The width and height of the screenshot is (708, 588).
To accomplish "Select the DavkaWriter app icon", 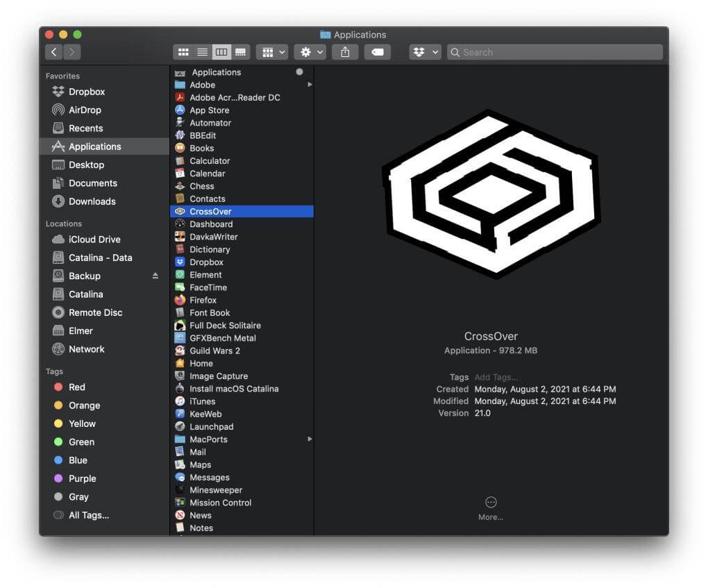I will (x=180, y=237).
